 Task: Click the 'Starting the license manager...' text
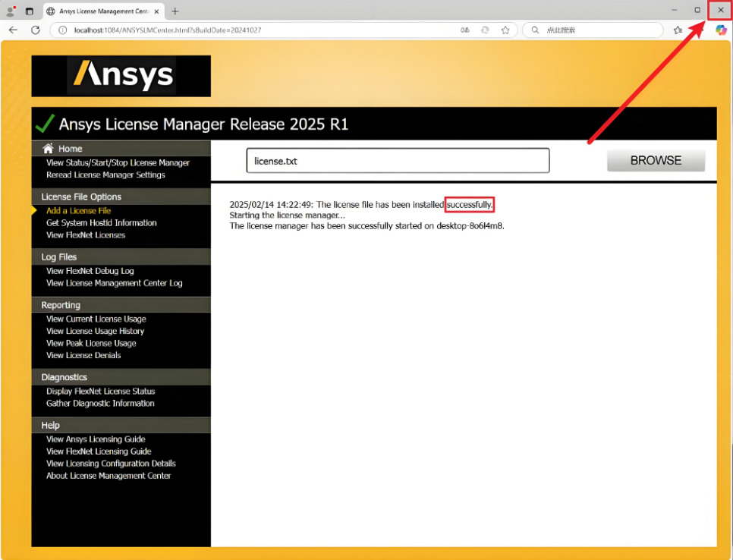tap(287, 216)
